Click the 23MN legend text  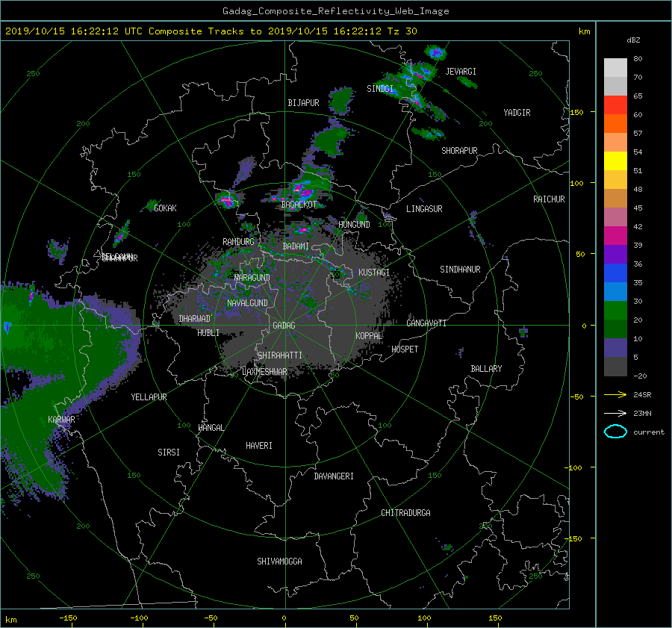tap(642, 414)
